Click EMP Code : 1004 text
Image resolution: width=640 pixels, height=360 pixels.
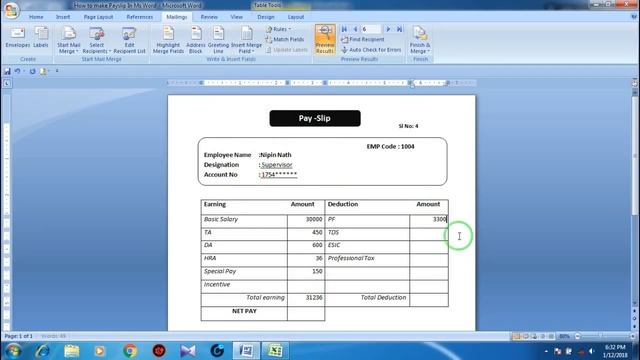[390, 147]
